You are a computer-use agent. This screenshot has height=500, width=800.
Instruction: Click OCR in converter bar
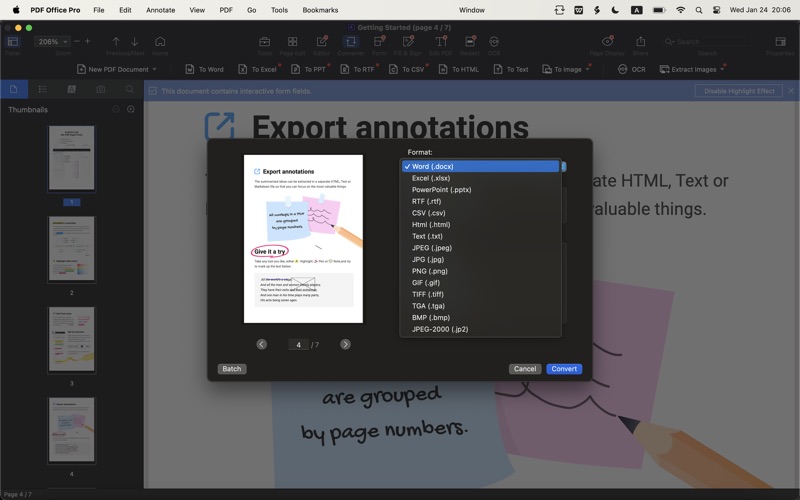[632, 69]
